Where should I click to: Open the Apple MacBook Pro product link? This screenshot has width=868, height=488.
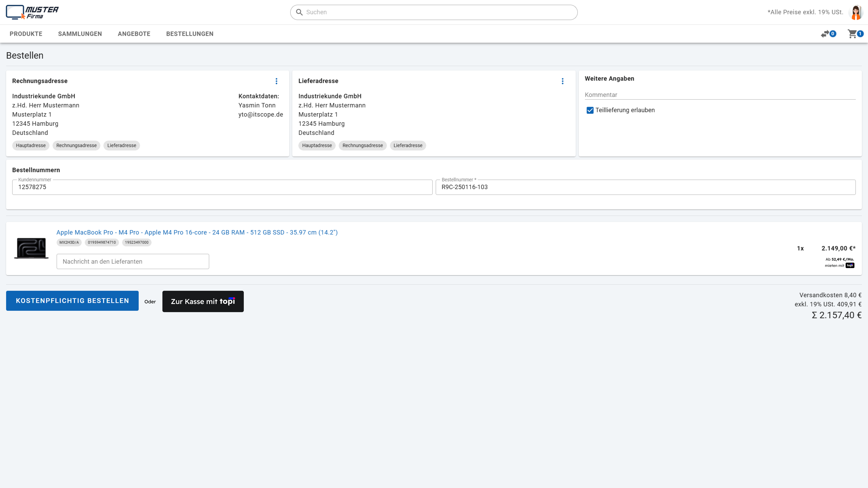[x=197, y=232]
